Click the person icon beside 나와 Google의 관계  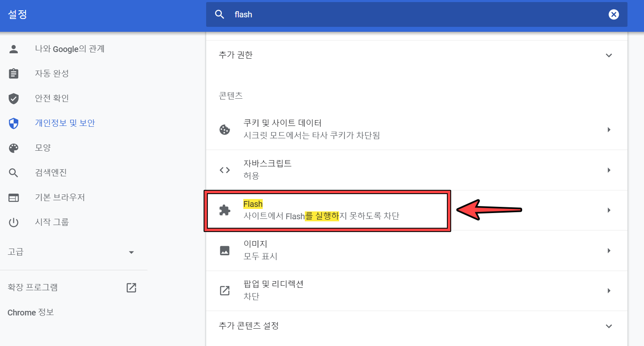point(14,49)
